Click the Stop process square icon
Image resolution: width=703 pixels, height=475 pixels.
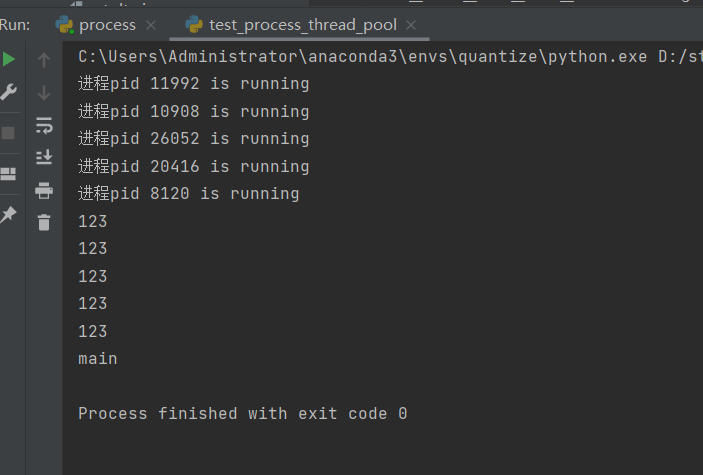pyautogui.click(x=8, y=132)
